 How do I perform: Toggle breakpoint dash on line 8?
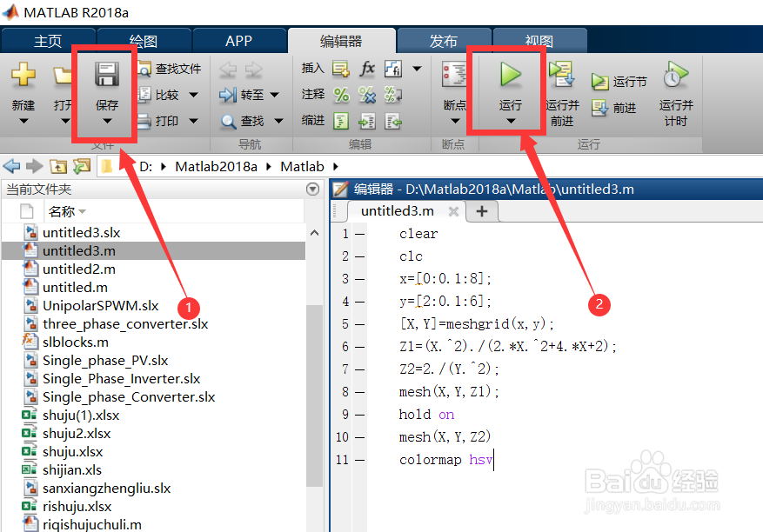(359, 392)
